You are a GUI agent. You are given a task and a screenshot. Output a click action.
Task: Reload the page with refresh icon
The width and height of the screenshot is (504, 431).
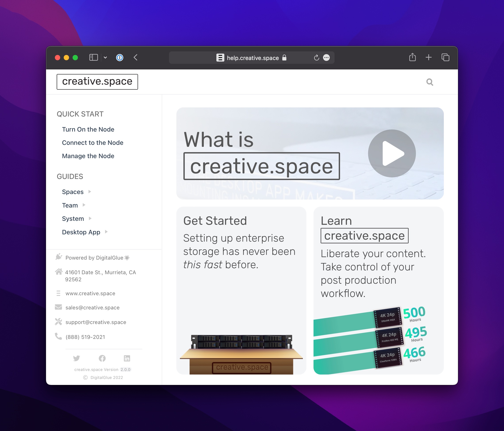[x=316, y=58]
